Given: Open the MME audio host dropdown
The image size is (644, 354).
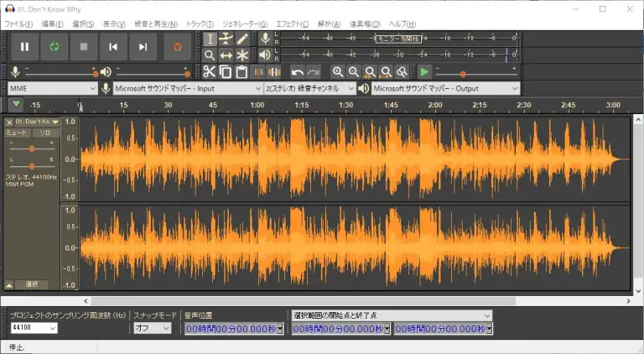Looking at the screenshot, I should (x=53, y=88).
